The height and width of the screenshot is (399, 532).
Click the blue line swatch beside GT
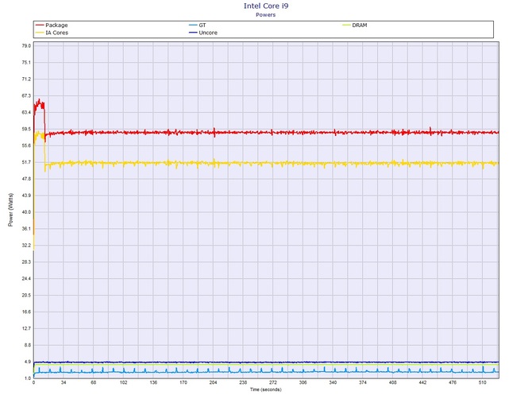click(x=193, y=25)
